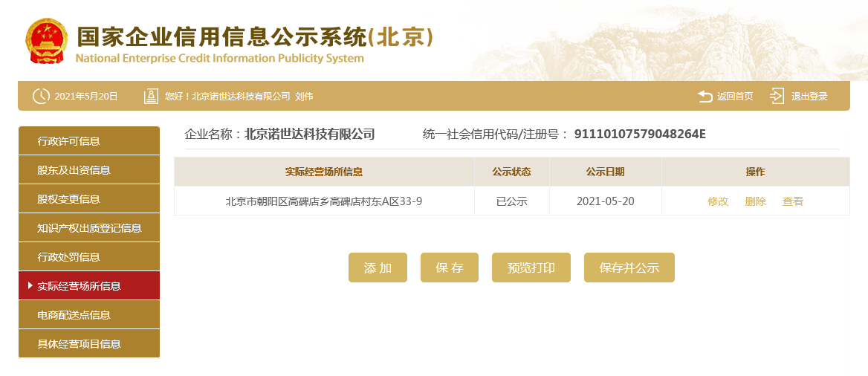
Task: Select 股权变更信息 in sidebar
Action: click(89, 199)
